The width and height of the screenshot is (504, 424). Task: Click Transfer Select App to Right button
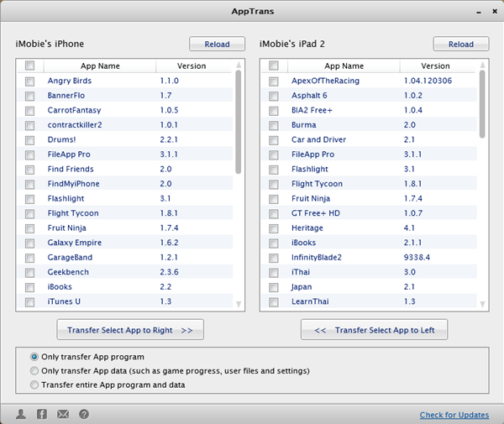[130, 330]
